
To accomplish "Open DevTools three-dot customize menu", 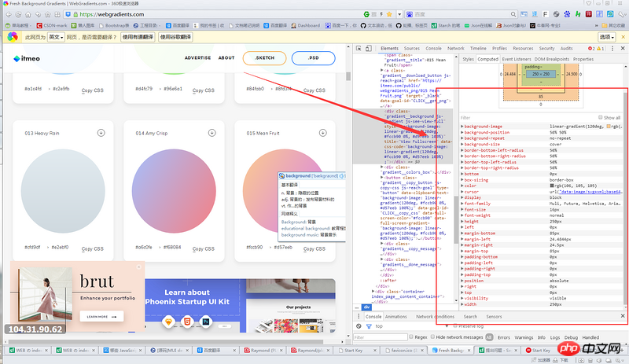I will coord(612,48).
